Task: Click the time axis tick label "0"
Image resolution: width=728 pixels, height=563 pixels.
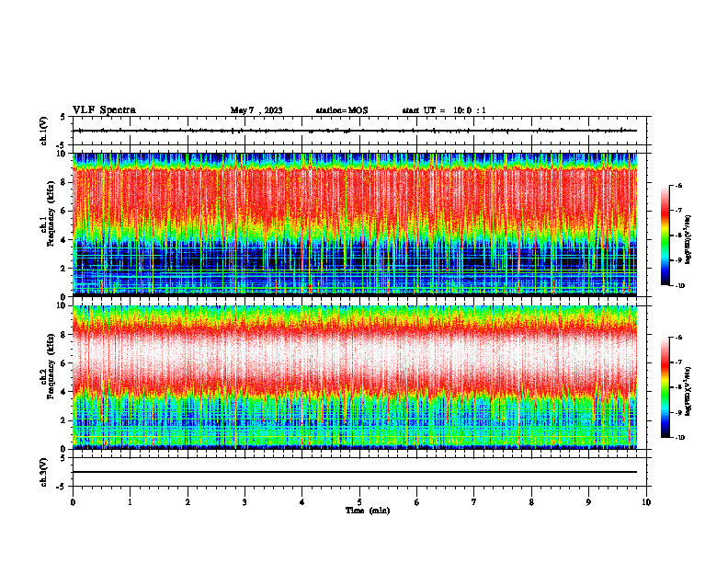Action: tap(73, 502)
